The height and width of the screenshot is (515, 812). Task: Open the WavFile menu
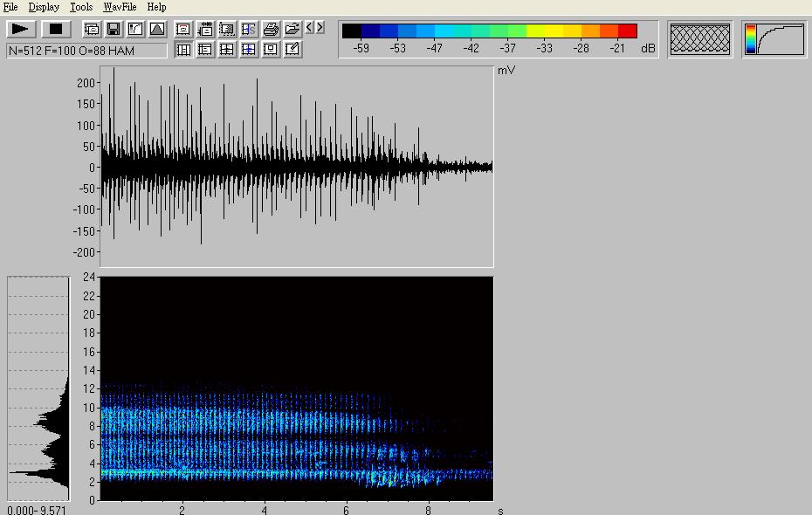coord(120,7)
